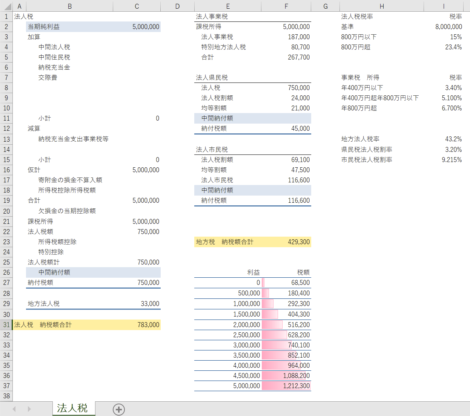Select the 23.4% tax rate cell

443,47
